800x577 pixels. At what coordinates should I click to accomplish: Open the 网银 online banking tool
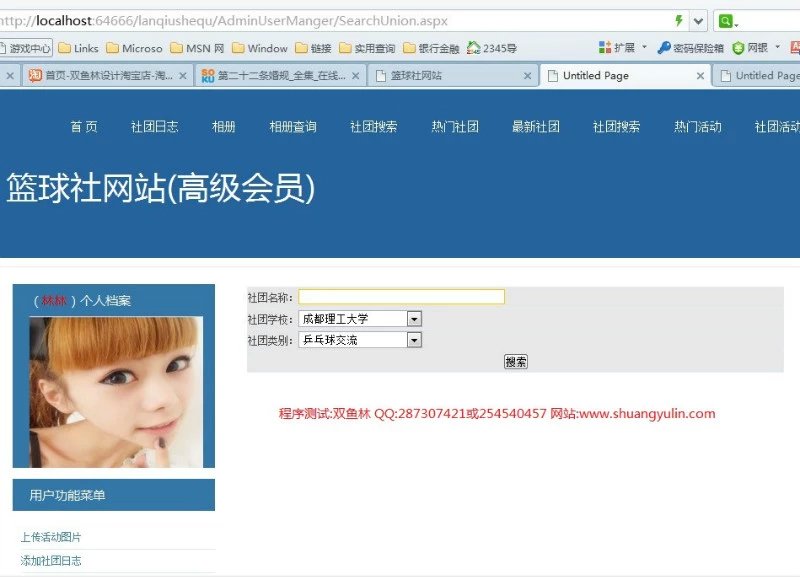click(x=749, y=48)
